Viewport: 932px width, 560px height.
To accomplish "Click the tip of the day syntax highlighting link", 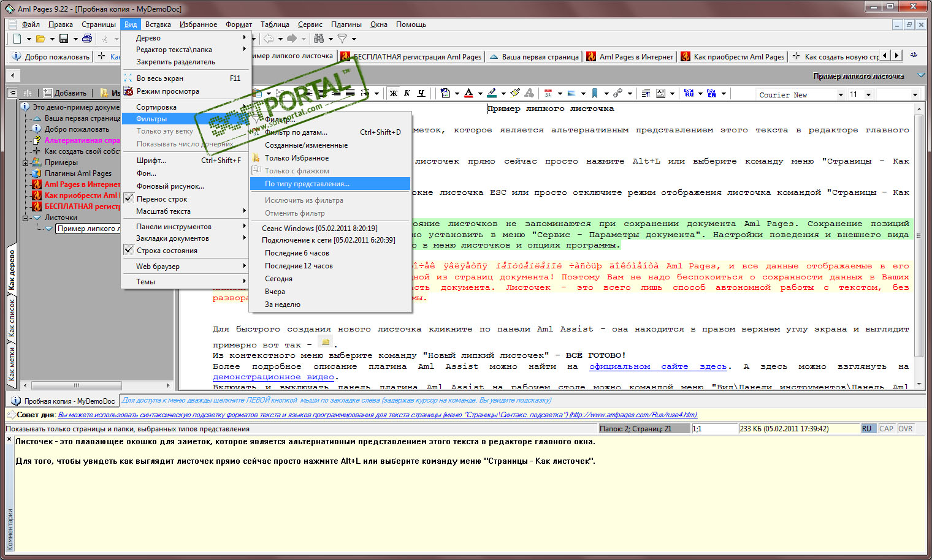I will (378, 415).
